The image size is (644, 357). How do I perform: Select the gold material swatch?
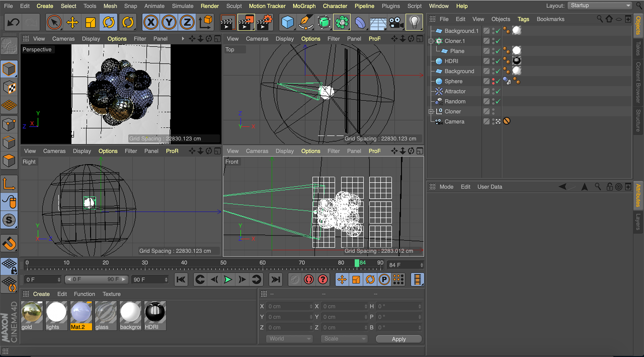(x=32, y=312)
